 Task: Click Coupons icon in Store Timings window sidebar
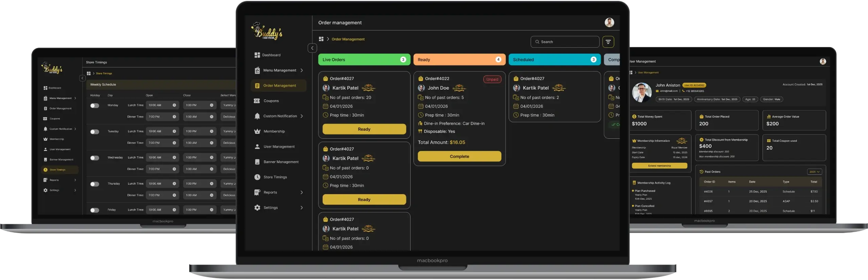[x=45, y=119]
